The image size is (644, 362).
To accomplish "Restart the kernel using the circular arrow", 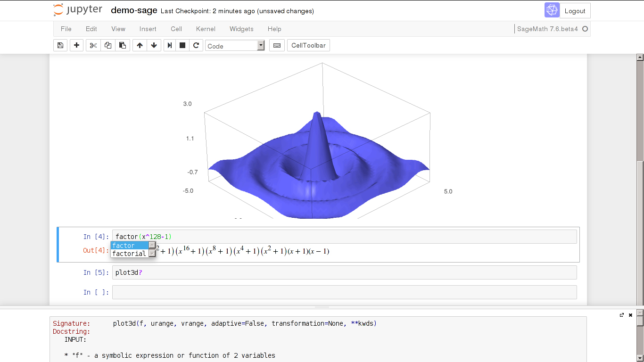I will click(196, 46).
